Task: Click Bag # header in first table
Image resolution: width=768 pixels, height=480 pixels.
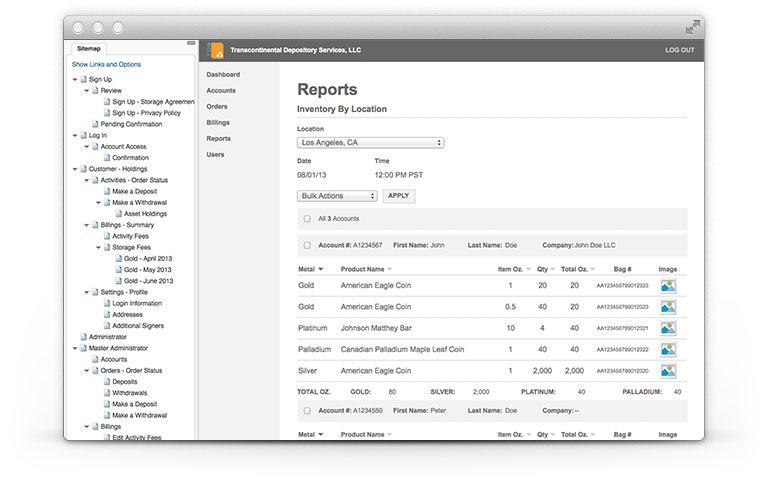Action: (623, 269)
